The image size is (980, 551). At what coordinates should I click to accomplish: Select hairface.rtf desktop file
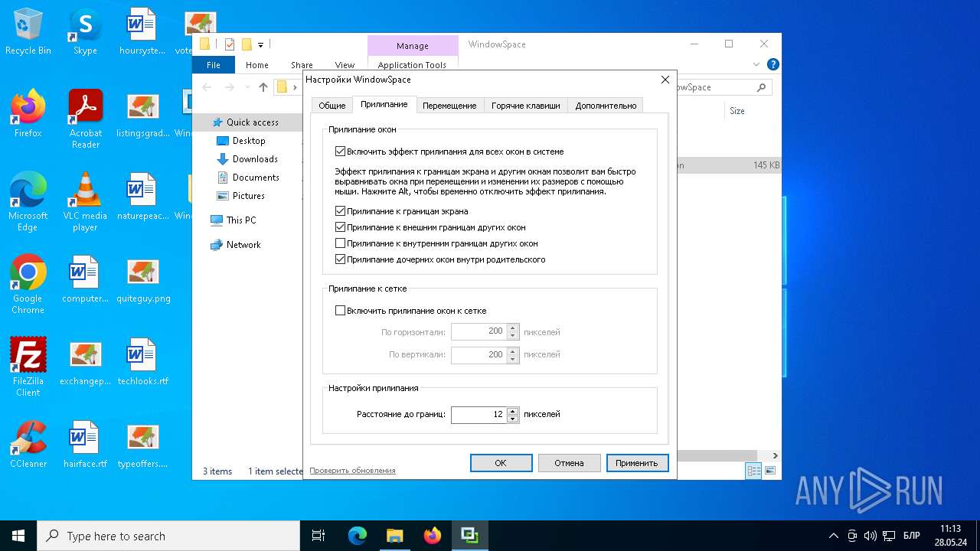(85, 445)
